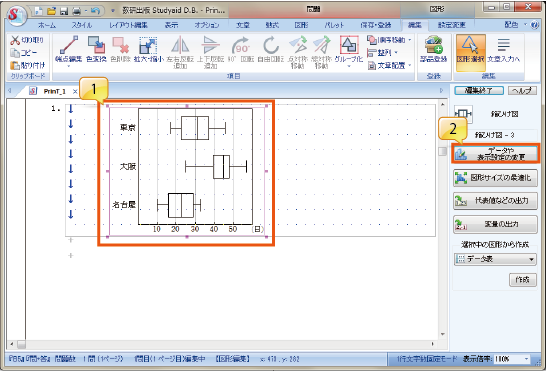Click 変量の出力 button
Image resolution: width=547 pixels, height=371 pixels.
(x=495, y=224)
